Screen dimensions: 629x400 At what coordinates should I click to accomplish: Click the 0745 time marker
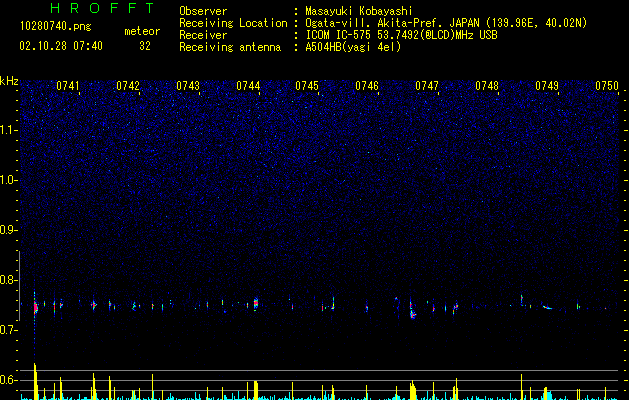(307, 86)
